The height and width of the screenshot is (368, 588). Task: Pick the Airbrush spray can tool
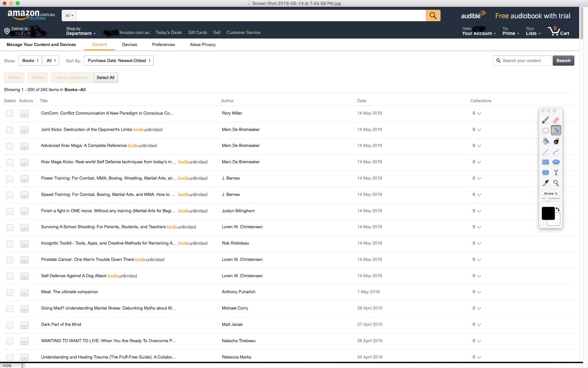556,131
